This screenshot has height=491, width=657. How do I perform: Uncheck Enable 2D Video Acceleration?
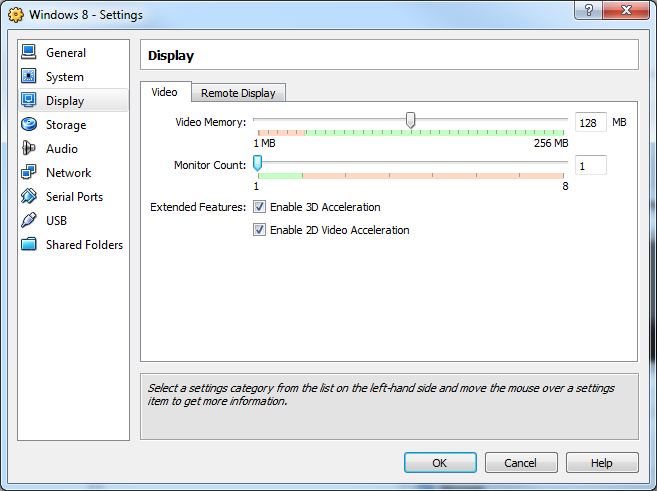coord(260,230)
